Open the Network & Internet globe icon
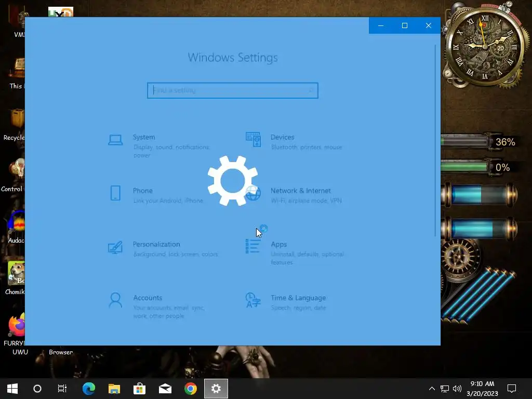This screenshot has width=532, height=399. (x=254, y=193)
